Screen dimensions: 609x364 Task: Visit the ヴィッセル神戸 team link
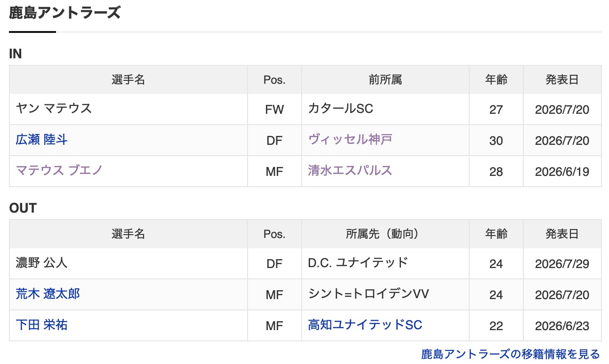350,140
